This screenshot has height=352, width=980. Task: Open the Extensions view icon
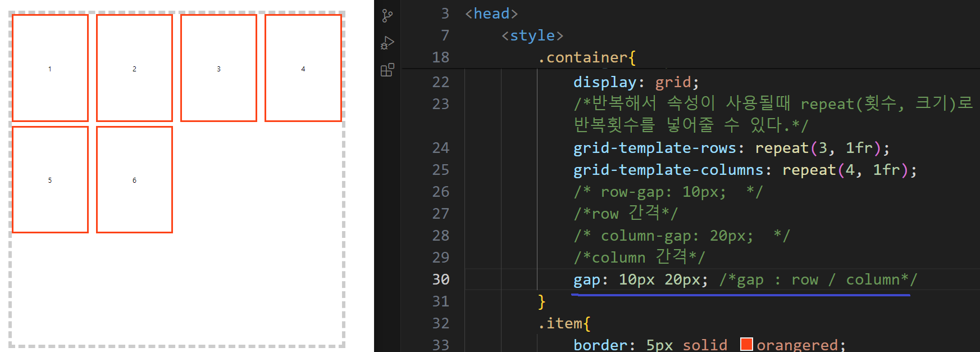[387, 70]
